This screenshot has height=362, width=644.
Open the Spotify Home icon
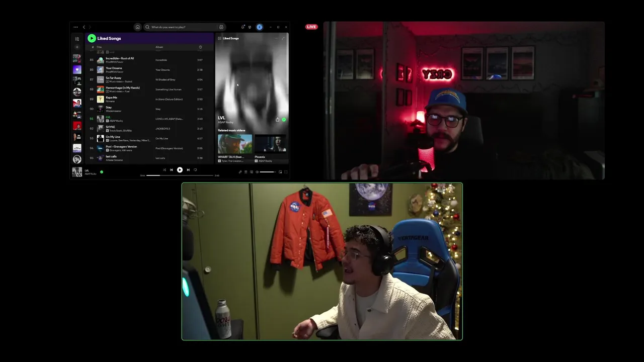[137, 27]
